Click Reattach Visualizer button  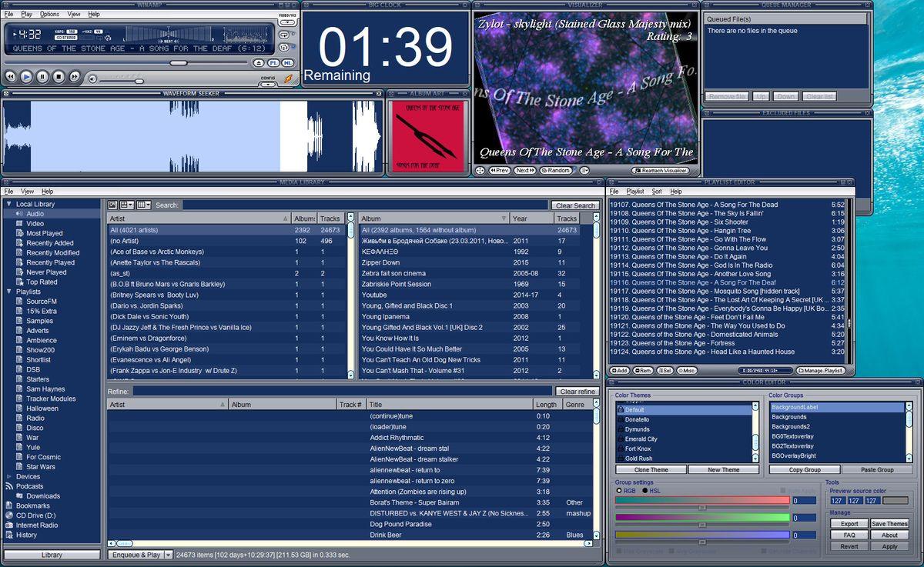pyautogui.click(x=661, y=171)
